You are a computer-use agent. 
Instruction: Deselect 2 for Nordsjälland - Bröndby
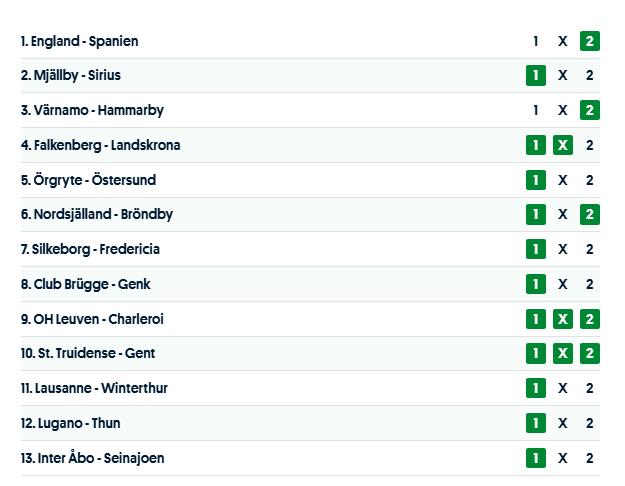[x=590, y=214]
